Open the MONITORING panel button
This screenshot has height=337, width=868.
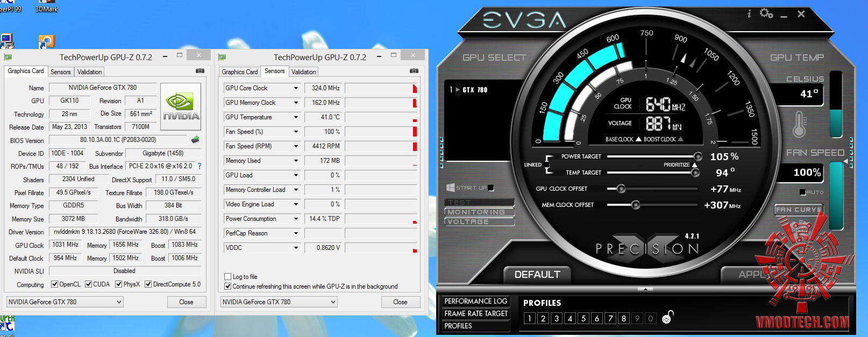[x=479, y=212]
